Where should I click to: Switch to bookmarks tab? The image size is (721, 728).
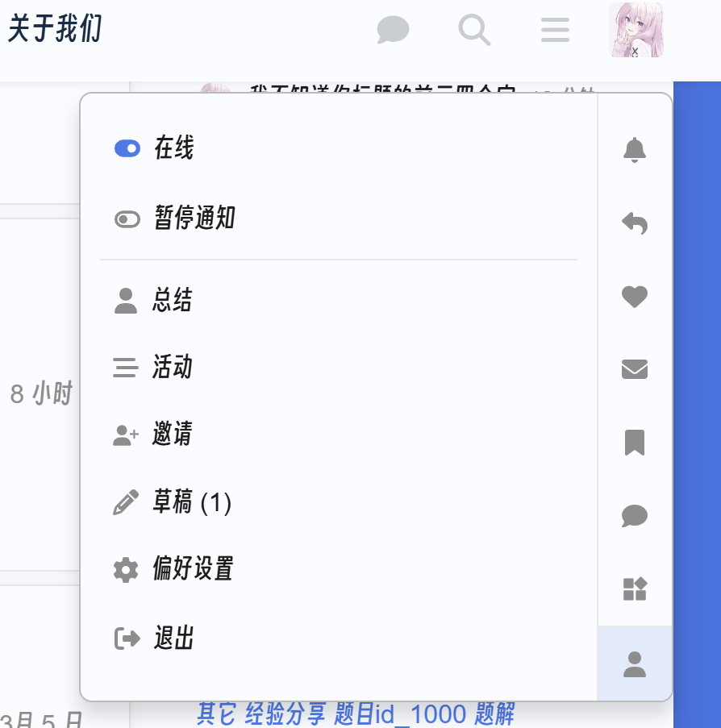[x=635, y=443]
